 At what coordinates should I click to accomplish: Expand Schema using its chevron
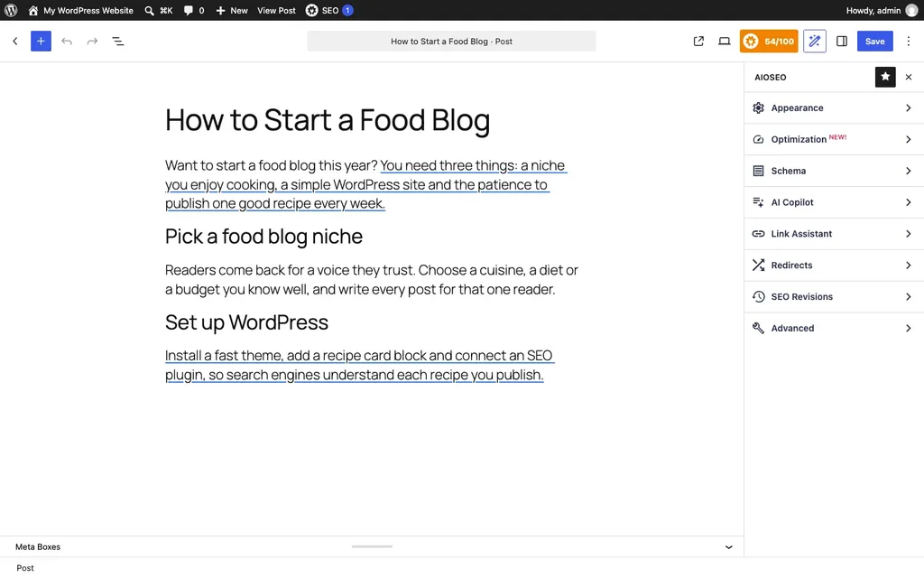pos(908,171)
